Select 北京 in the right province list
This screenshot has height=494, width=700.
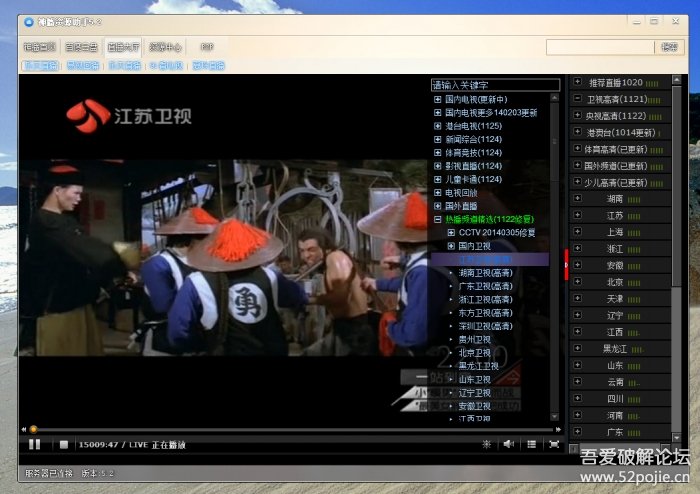pos(620,282)
